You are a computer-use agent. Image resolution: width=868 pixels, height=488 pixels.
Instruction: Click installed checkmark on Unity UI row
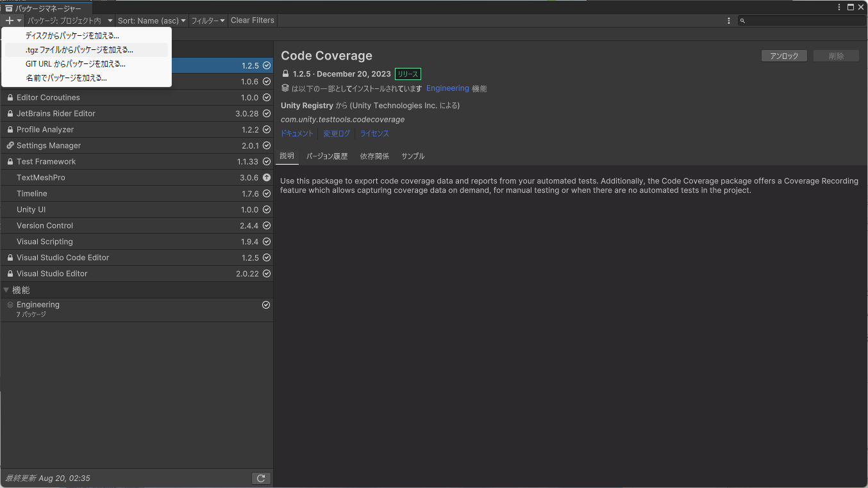coord(267,209)
